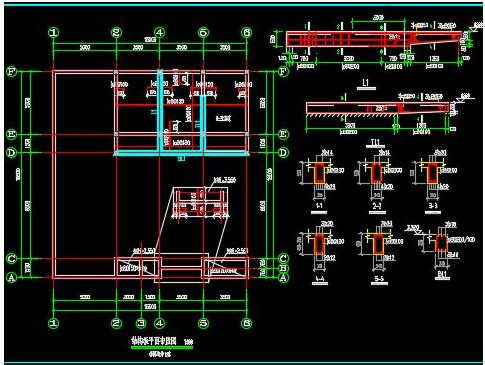Click the L1 beam elevation title

(x=366, y=83)
